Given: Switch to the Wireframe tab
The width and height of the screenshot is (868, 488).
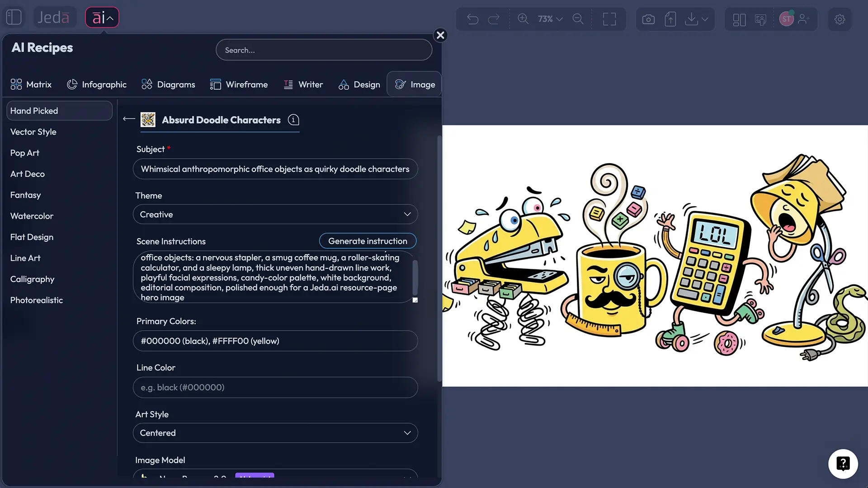Looking at the screenshot, I should [239, 84].
